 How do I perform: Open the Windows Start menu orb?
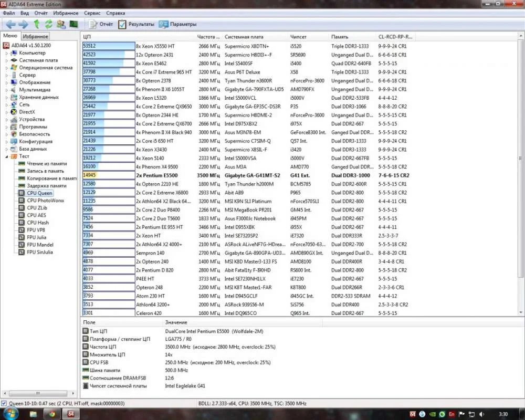tap(9, 414)
